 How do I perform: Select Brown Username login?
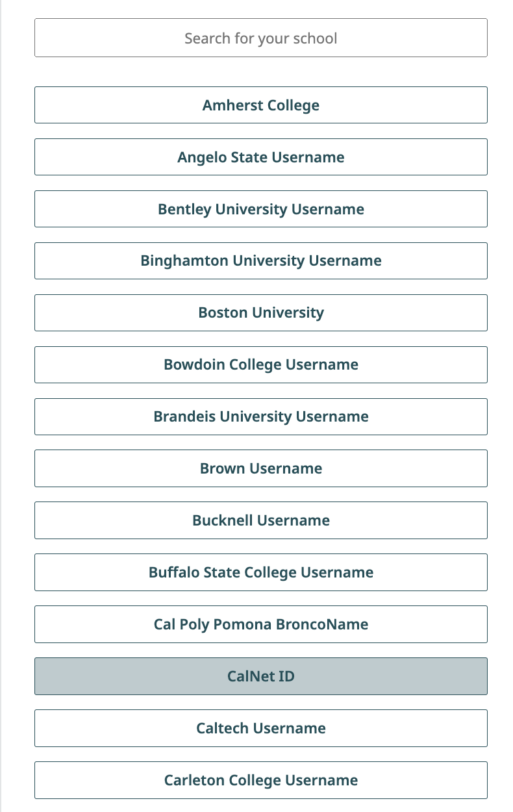pos(260,469)
